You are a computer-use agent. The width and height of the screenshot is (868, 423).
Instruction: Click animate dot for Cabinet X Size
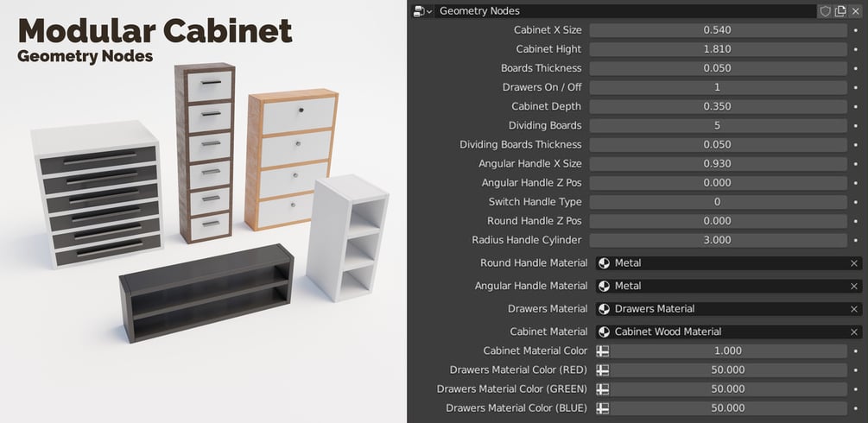856,30
